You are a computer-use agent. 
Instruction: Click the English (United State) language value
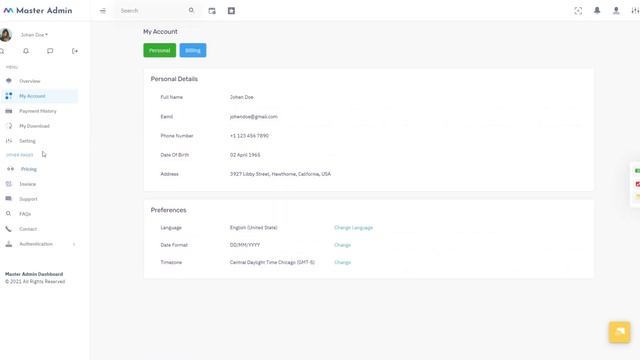coord(253,228)
